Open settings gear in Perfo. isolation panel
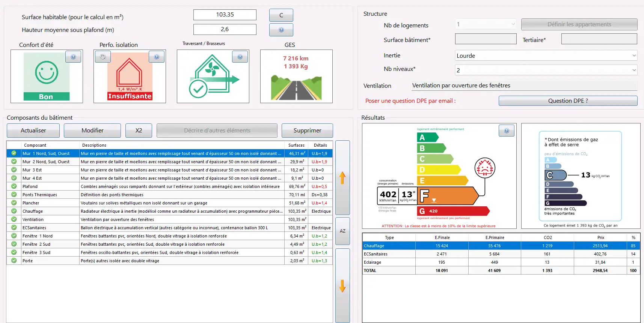The width and height of the screenshot is (644, 323). click(x=103, y=57)
